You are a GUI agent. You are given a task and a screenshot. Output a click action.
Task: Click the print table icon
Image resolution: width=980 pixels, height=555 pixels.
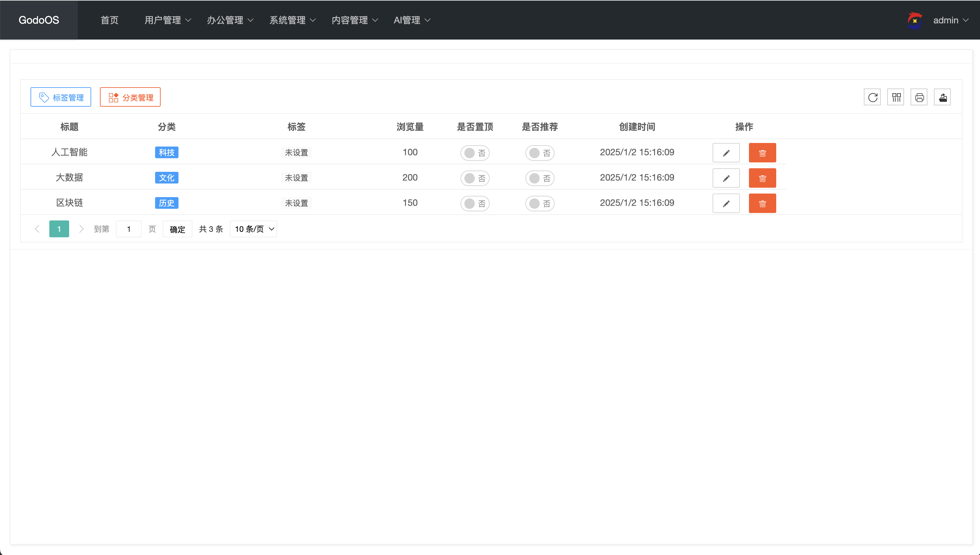919,97
